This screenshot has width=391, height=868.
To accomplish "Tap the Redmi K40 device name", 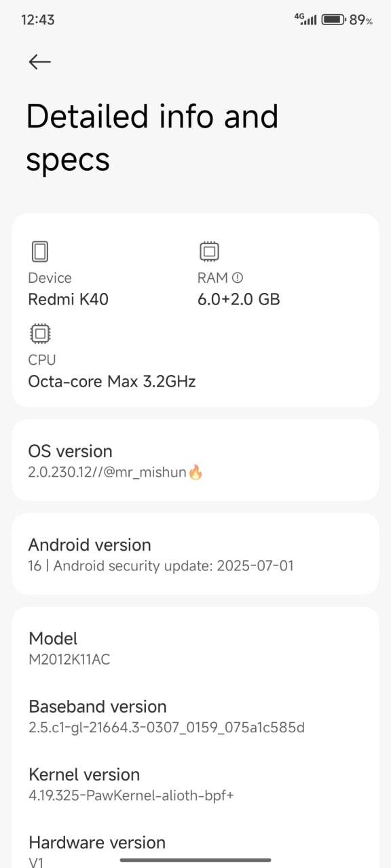I will click(68, 299).
